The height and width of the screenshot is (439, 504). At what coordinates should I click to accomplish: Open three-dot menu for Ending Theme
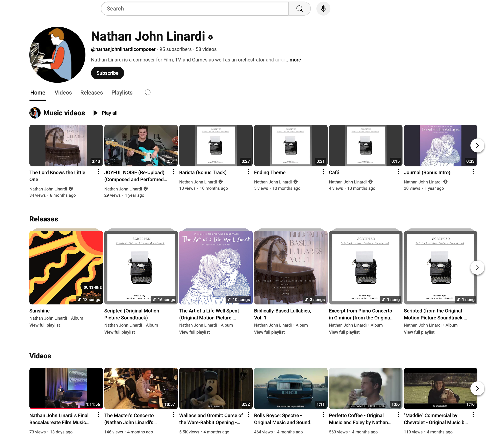coord(323,172)
